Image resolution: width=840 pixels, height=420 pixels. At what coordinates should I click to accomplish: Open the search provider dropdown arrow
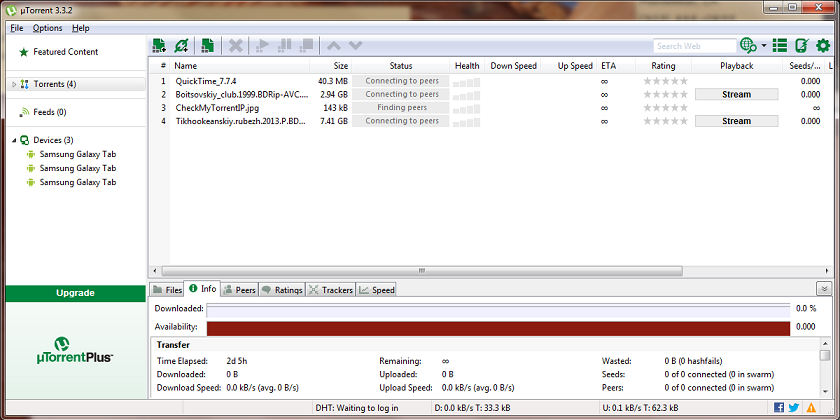(763, 46)
